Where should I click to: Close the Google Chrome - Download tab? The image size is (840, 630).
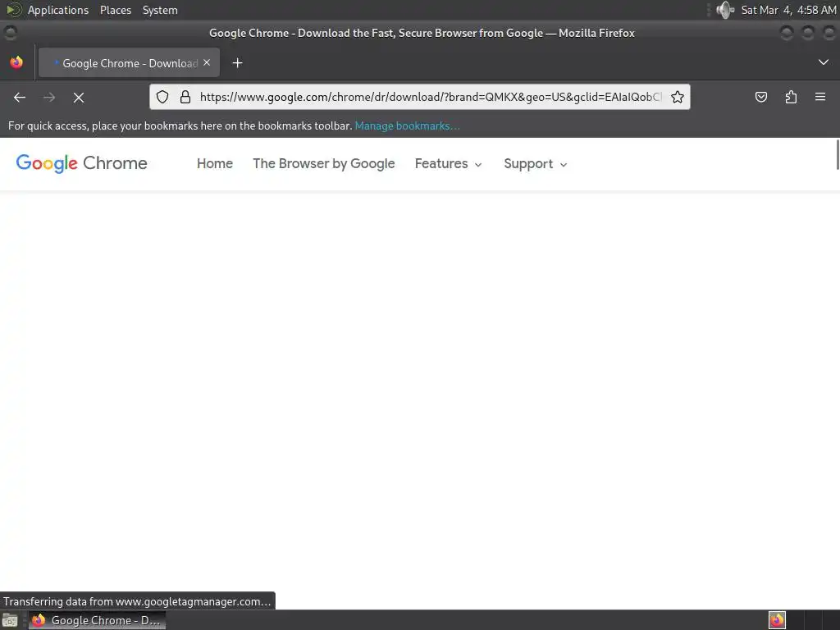coord(207,62)
